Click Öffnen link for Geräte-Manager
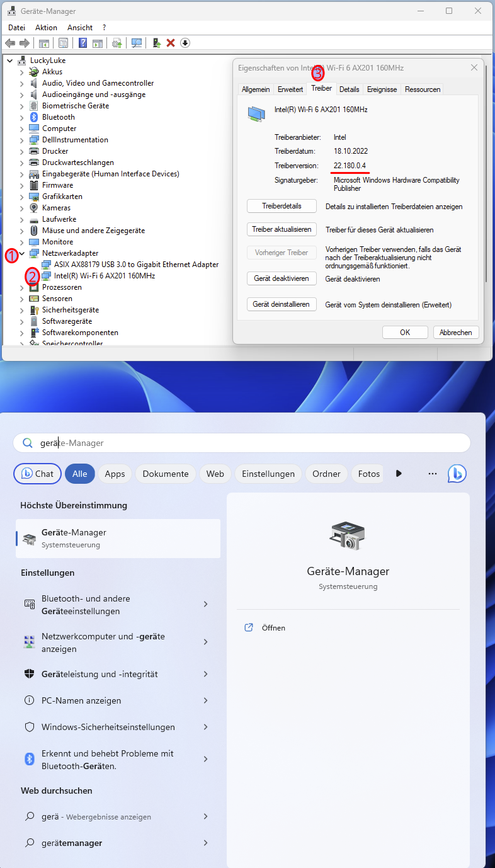Viewport: 495px width, 868px height. pyautogui.click(x=273, y=628)
